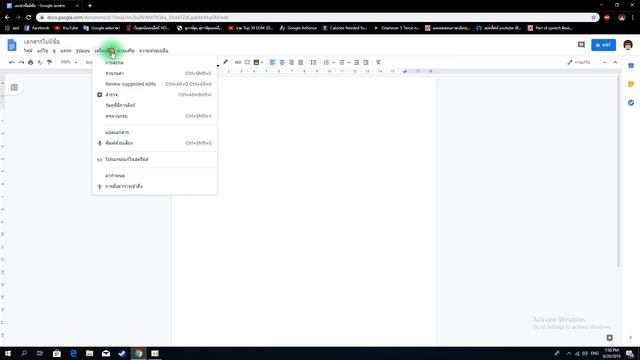640x360 pixels.
Task: Open the Google Docs home icon
Action: 12,45
